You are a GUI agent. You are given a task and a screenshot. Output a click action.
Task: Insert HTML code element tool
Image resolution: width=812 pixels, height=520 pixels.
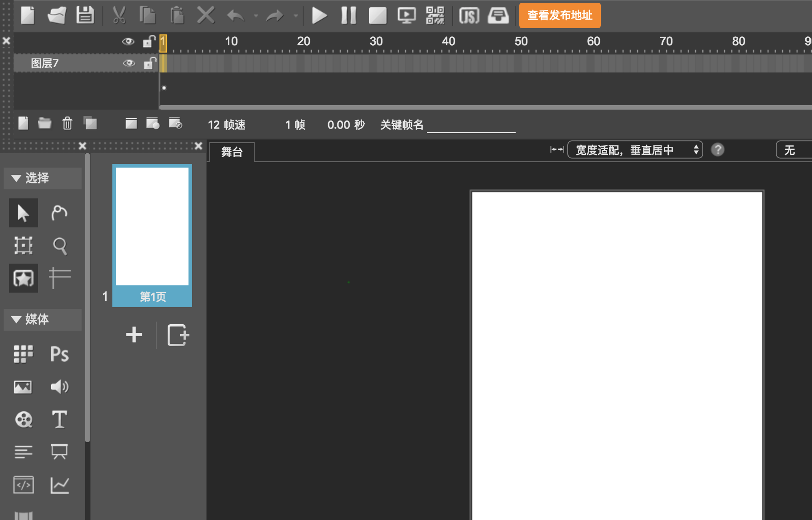24,485
